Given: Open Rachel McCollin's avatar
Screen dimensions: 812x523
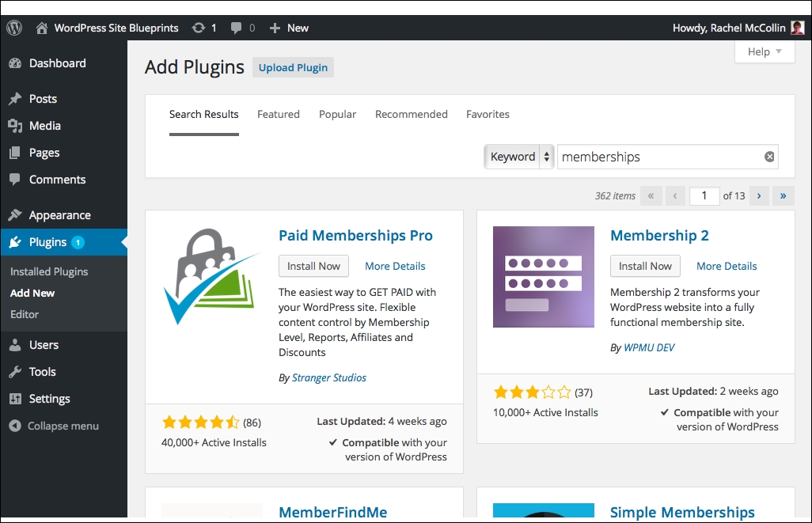Looking at the screenshot, I should pyautogui.click(x=798, y=28).
